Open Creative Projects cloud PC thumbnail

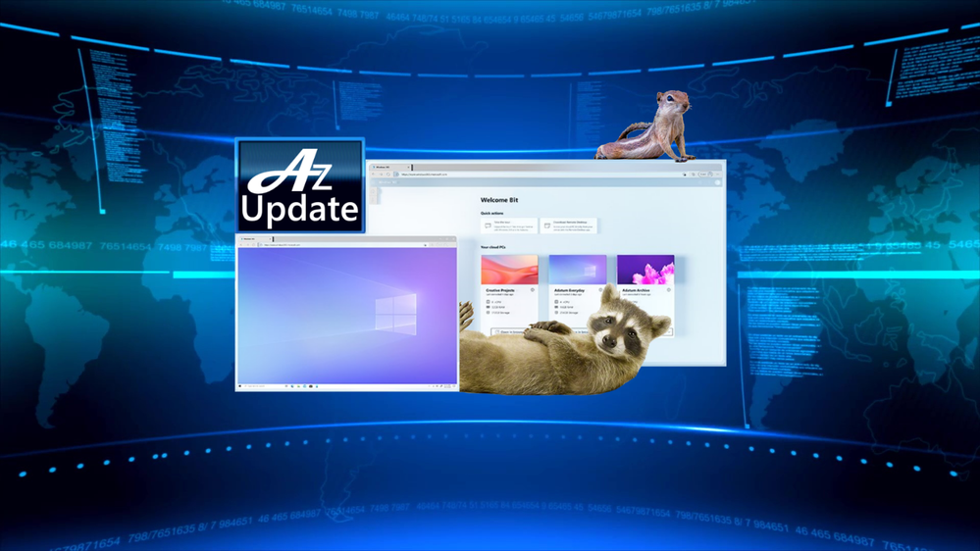pos(509,270)
